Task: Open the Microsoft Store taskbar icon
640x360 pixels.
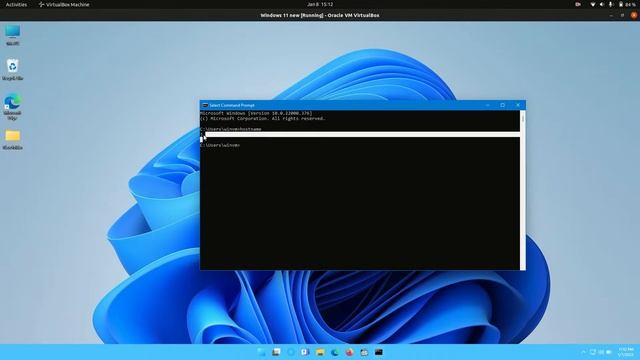Action: click(364, 352)
